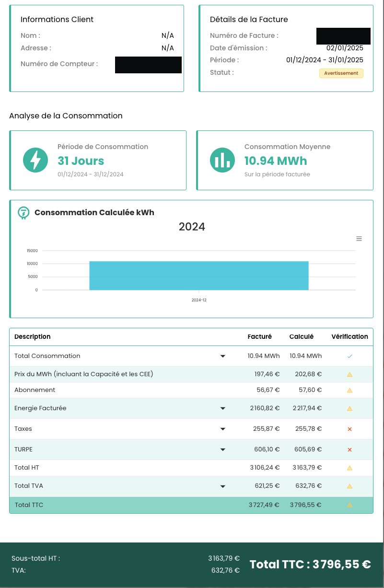This screenshot has width=384, height=588.
Task: Open the chart hamburger menu
Action: (359, 239)
